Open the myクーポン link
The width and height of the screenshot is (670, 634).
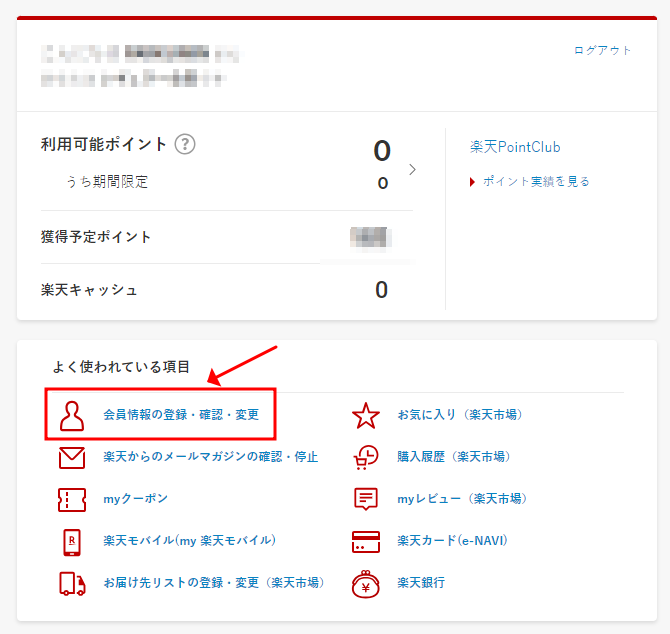(135, 499)
